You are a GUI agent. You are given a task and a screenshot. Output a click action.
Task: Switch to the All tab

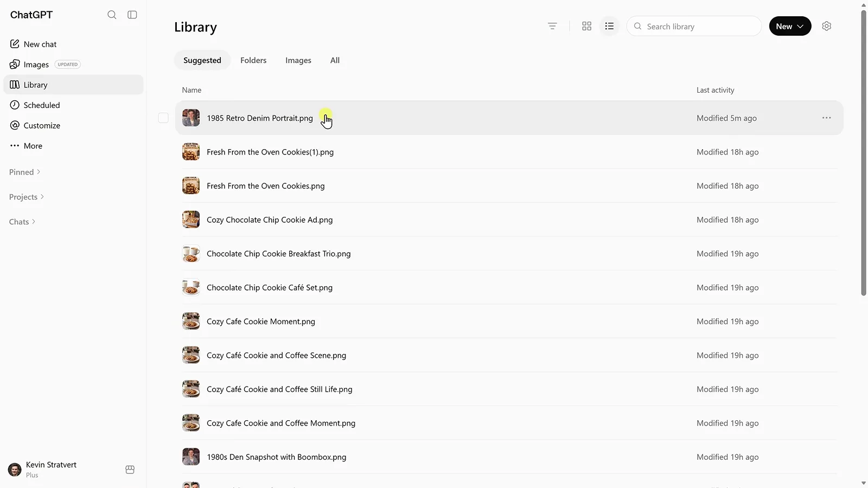335,60
